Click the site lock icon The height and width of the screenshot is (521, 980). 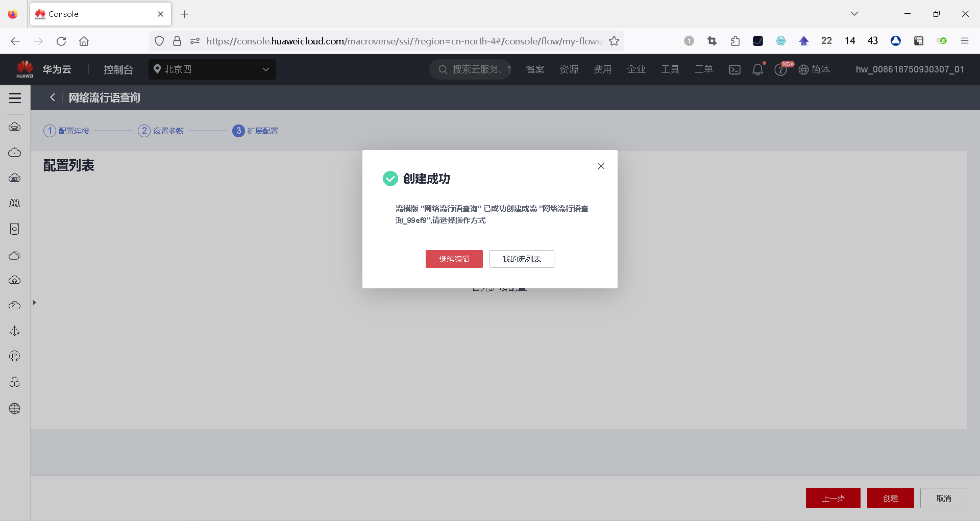[x=177, y=41]
